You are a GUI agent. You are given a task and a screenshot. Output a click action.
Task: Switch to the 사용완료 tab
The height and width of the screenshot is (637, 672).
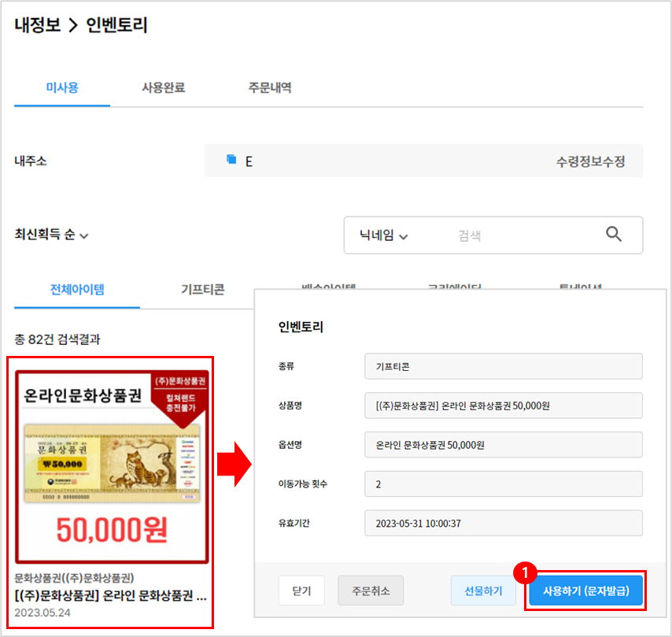point(164,87)
